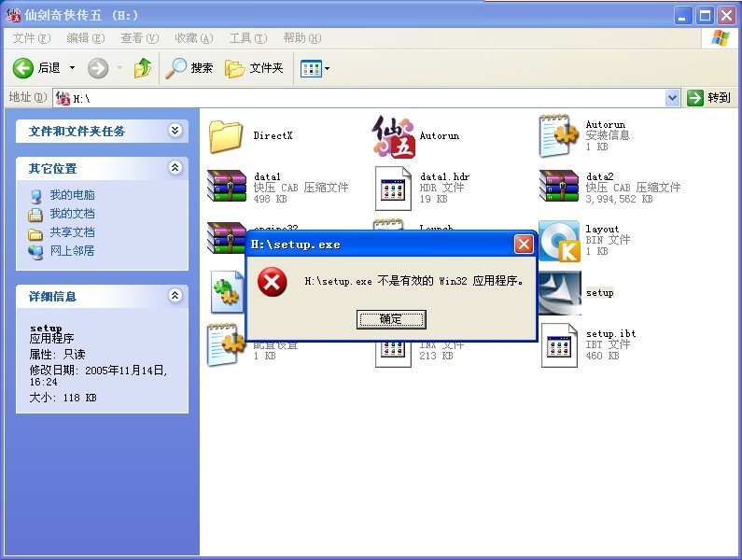The width and height of the screenshot is (742, 560).
Task: Click the Windows flag logo icon
Action: [721, 38]
